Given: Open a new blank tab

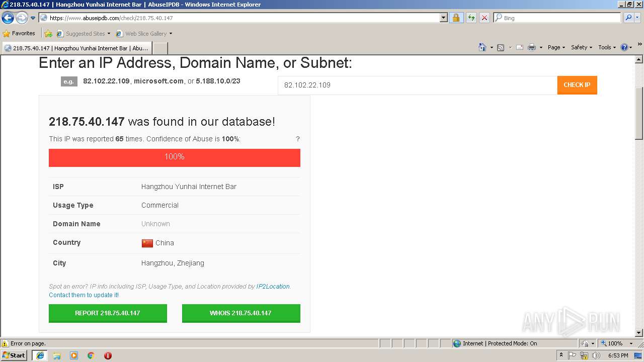Looking at the screenshot, I should click(160, 48).
